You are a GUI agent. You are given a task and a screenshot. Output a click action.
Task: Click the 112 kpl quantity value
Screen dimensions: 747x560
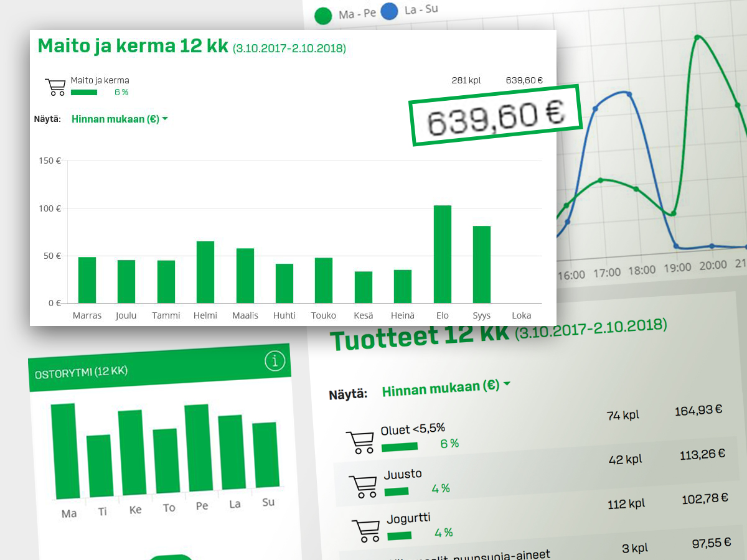point(626,504)
